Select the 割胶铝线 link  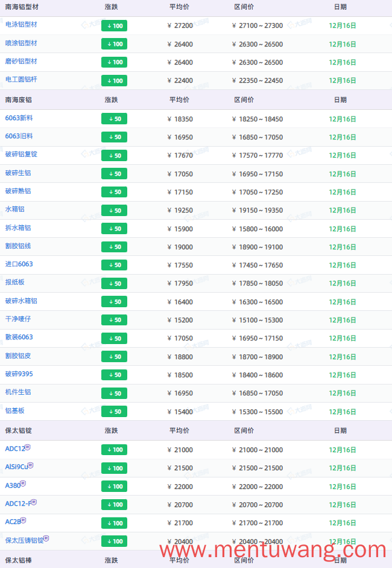(x=18, y=246)
